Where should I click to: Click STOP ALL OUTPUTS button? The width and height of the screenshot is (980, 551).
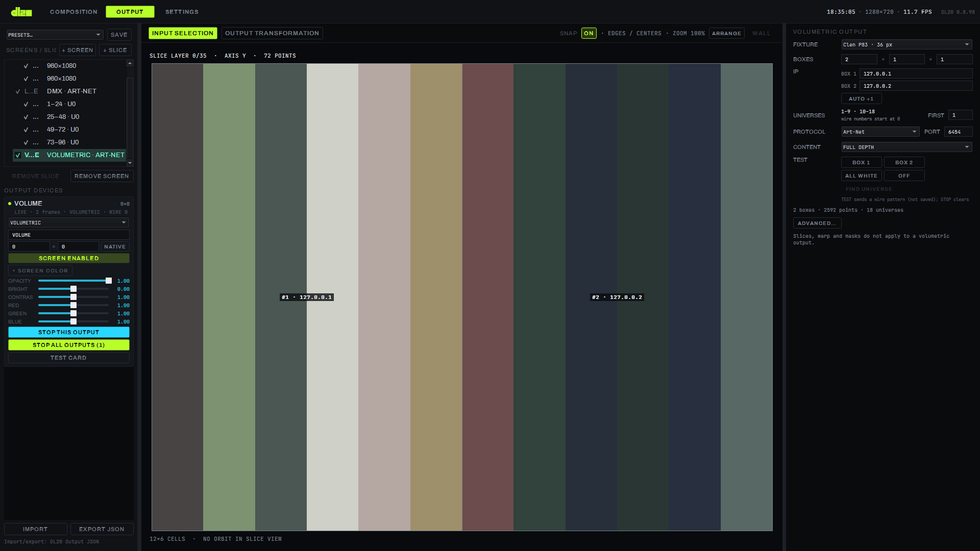69,345
